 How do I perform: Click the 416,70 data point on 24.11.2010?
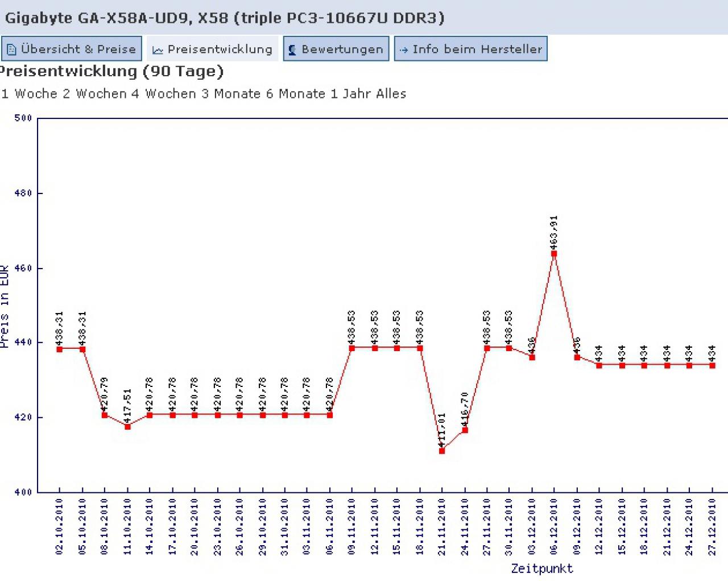pyautogui.click(x=465, y=430)
